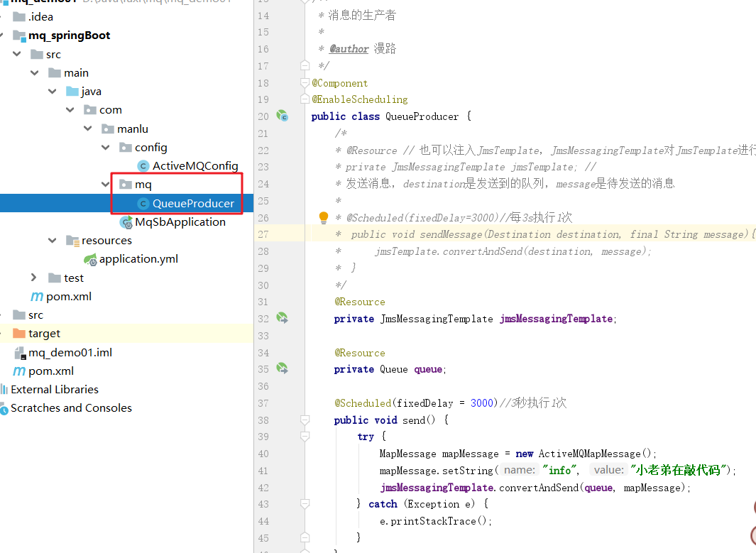Collapse the manlu package node
The image size is (756, 553).
tap(88, 128)
